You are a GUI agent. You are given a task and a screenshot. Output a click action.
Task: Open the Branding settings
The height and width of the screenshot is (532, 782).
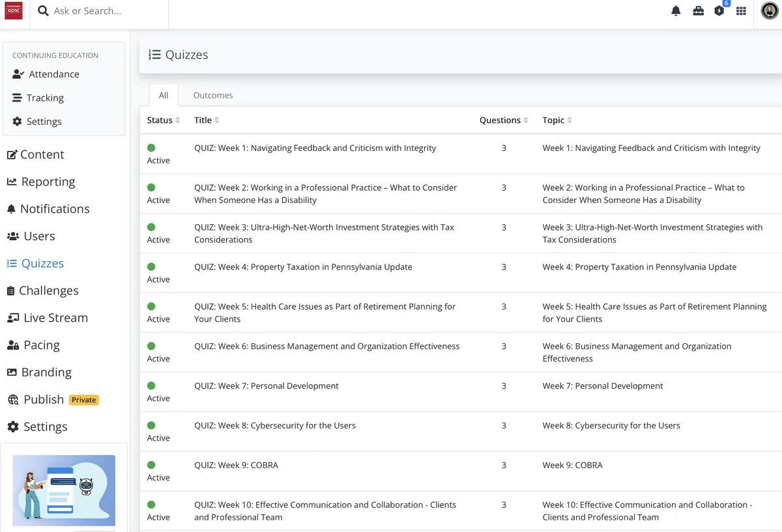45,372
